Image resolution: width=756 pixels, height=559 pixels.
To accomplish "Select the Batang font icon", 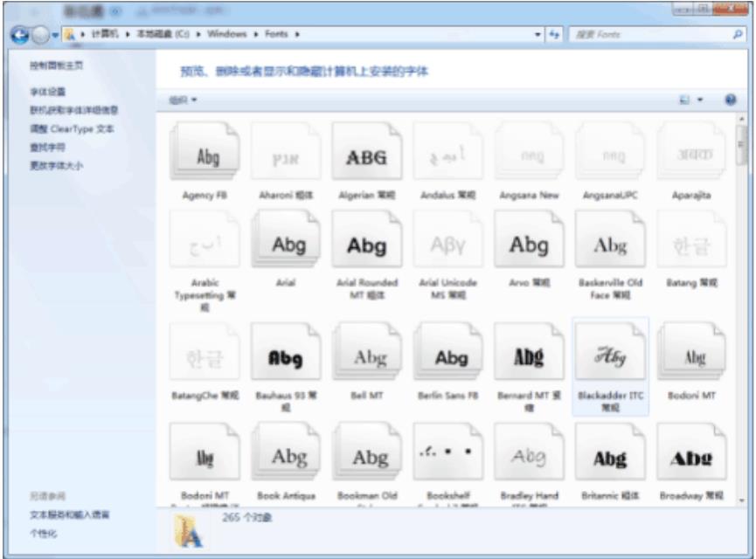I will pyautogui.click(x=692, y=239).
